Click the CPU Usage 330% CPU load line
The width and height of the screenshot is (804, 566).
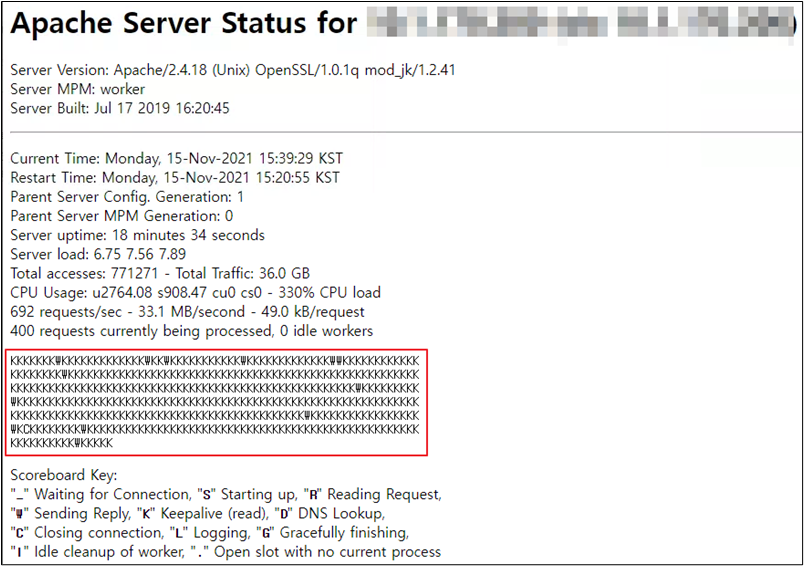click(x=195, y=293)
